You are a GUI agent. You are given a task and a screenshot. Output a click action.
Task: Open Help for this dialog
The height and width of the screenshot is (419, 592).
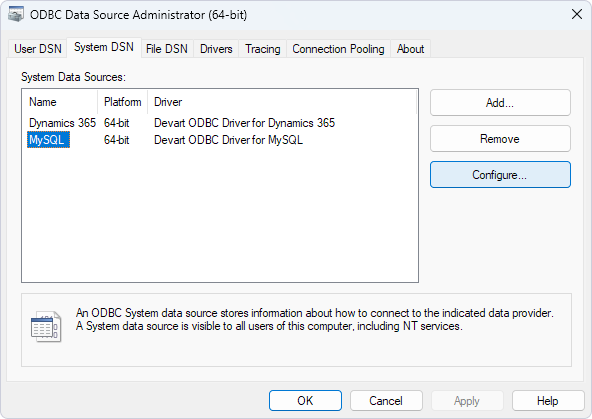pos(548,401)
